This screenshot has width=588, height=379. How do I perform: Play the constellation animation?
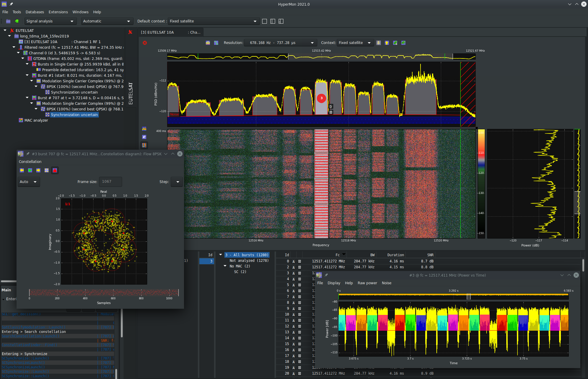[30, 170]
